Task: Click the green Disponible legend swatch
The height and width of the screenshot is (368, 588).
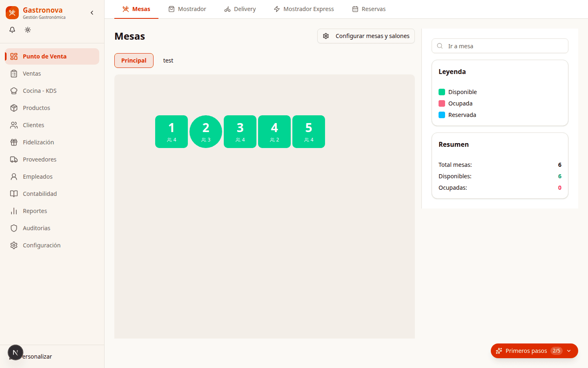Action: point(442,92)
